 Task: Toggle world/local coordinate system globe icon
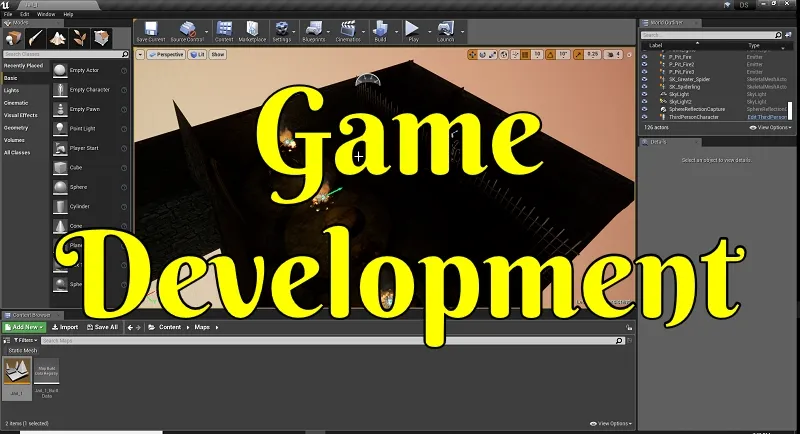tap(504, 55)
